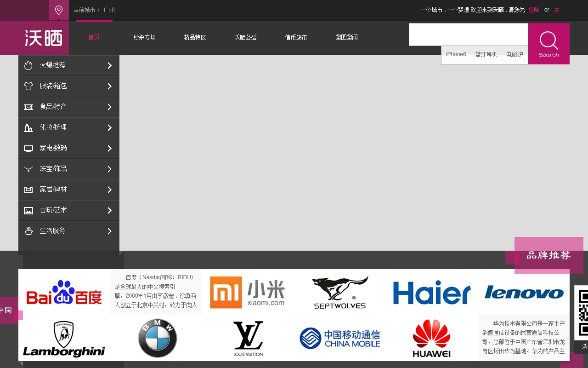Open the Huawei brand logo
588x368 pixels.
coord(431,339)
